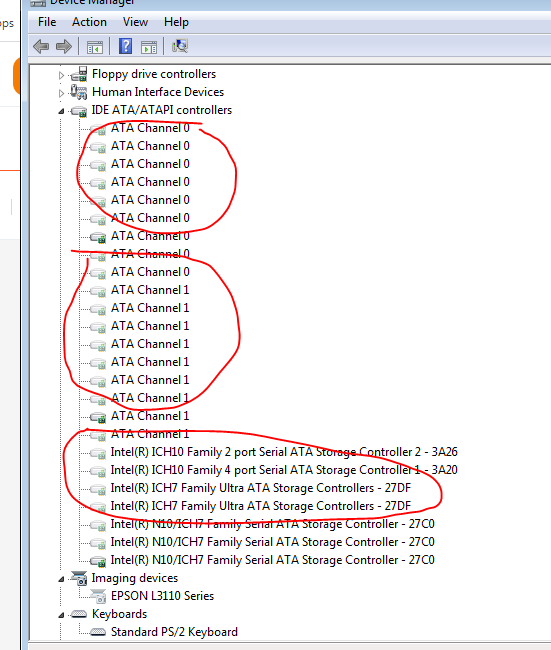Screen dimensions: 551x650
Task: Scan for hardware changes toolbar icon
Action: coord(180,46)
